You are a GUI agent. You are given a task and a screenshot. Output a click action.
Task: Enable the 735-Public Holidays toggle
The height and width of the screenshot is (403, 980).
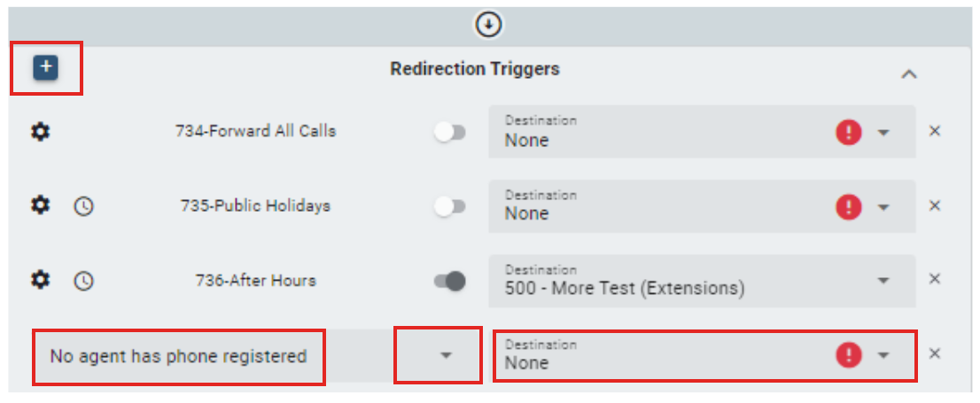click(x=450, y=206)
